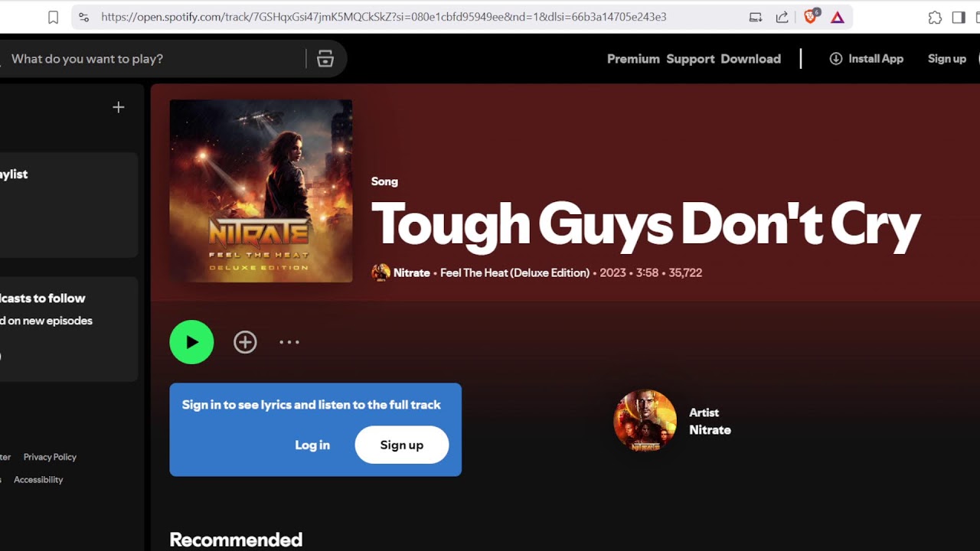This screenshot has width=980, height=551.
Task: Click the Feel The Heat album cover
Action: pos(261,191)
